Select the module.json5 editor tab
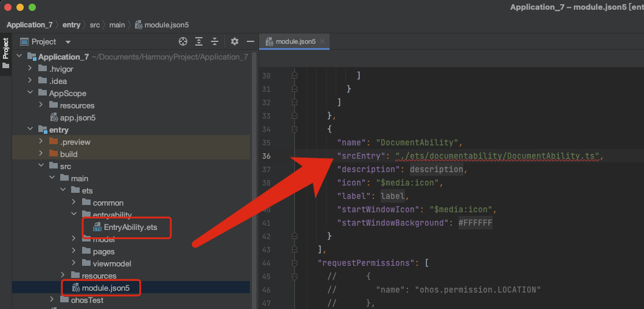Screen dimensions: 644x309 coord(296,41)
